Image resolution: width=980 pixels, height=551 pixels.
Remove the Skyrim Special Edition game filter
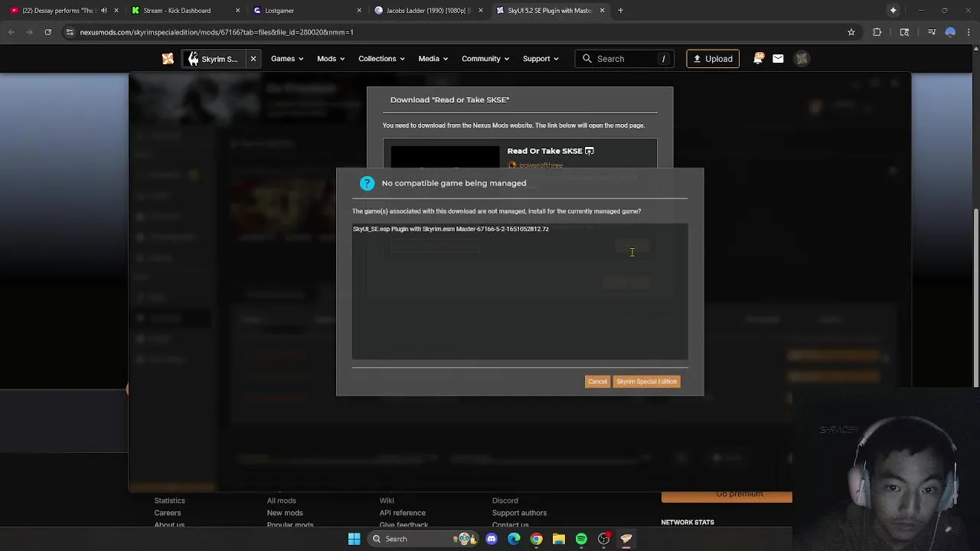(x=253, y=59)
